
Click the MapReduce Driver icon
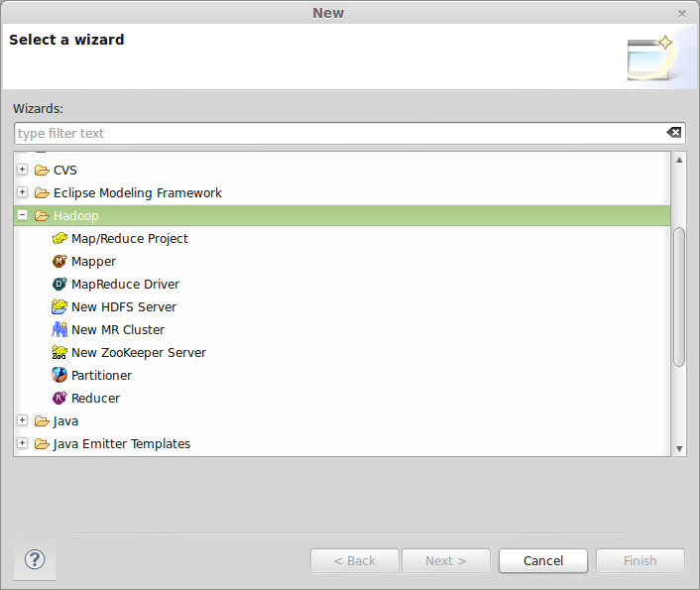tap(59, 284)
